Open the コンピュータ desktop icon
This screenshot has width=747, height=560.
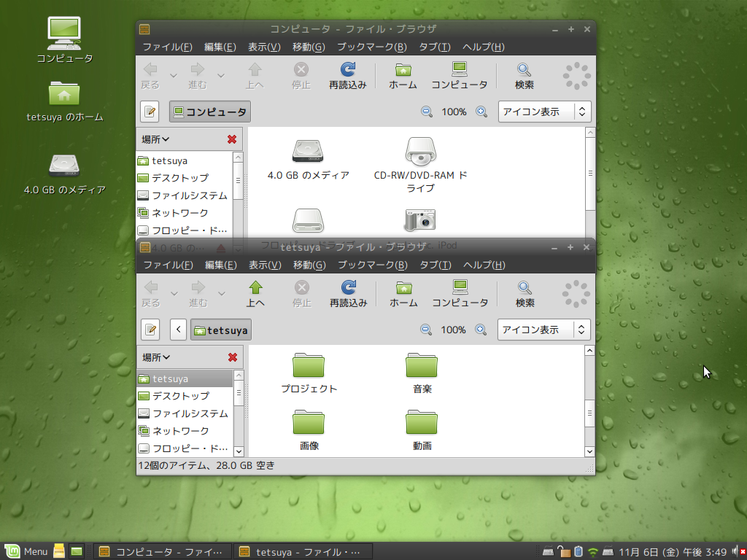[x=64, y=40]
